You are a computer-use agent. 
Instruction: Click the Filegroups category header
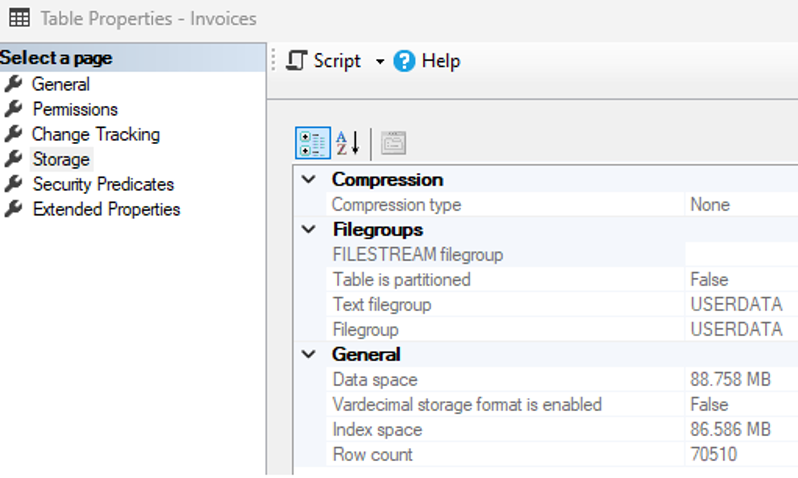tap(378, 230)
